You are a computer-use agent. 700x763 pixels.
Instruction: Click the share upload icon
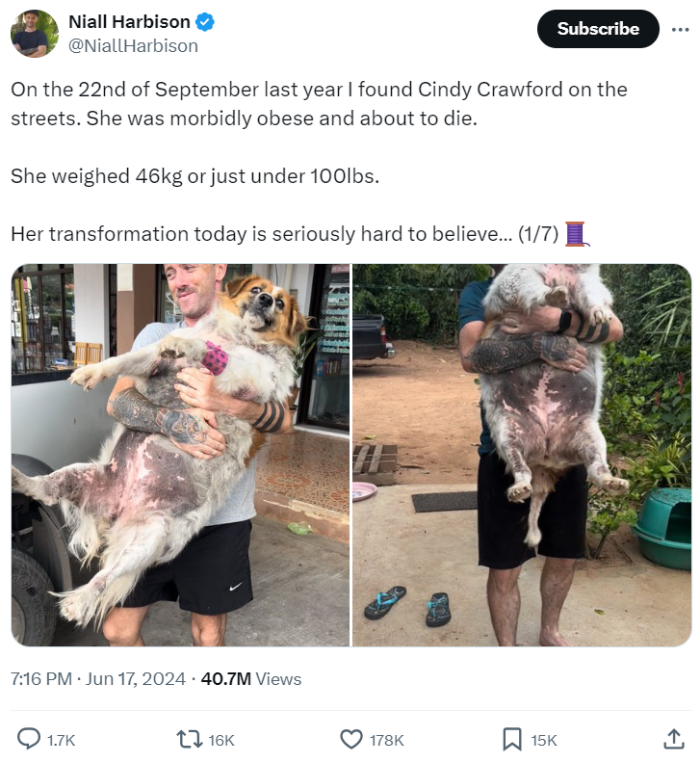(674, 739)
